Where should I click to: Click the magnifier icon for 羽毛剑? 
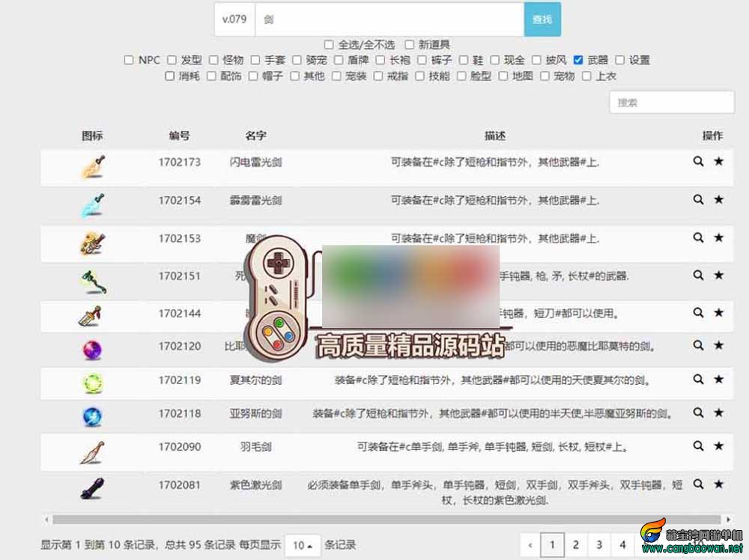point(698,446)
